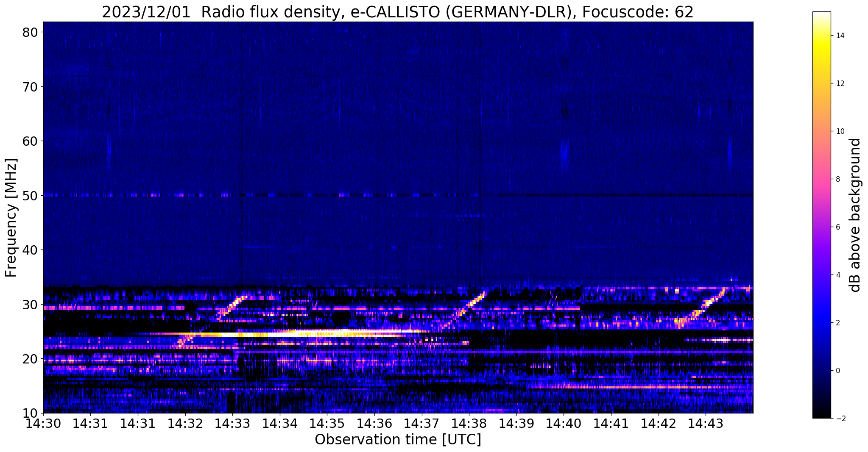Click the 20 tick on frequency axis
Image resolution: width=868 pixels, height=452 pixels.
coord(31,359)
